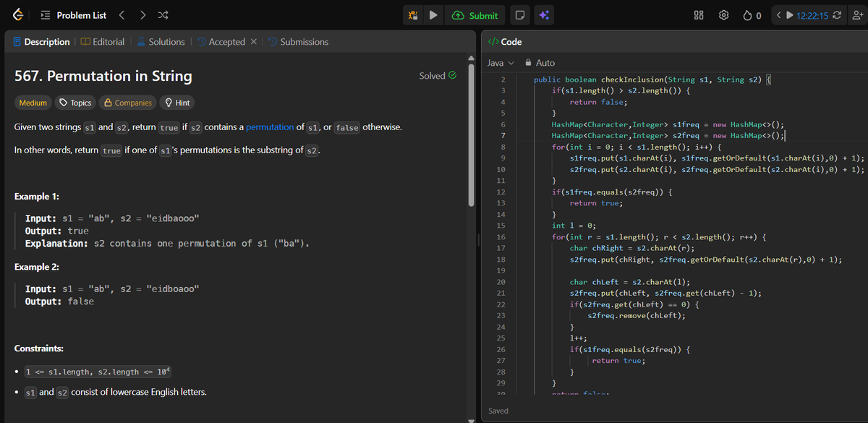Pick a random problem with shuffle icon

[x=163, y=15]
